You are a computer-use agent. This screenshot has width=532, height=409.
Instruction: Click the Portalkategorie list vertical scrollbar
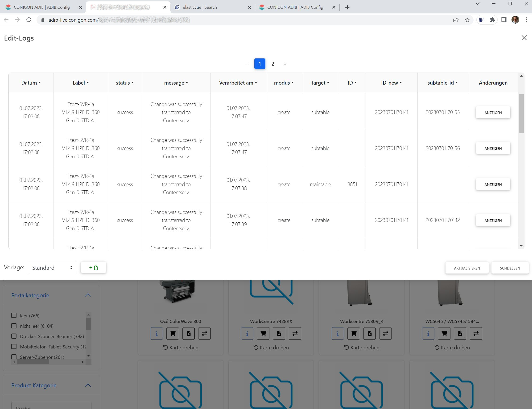pos(88,324)
